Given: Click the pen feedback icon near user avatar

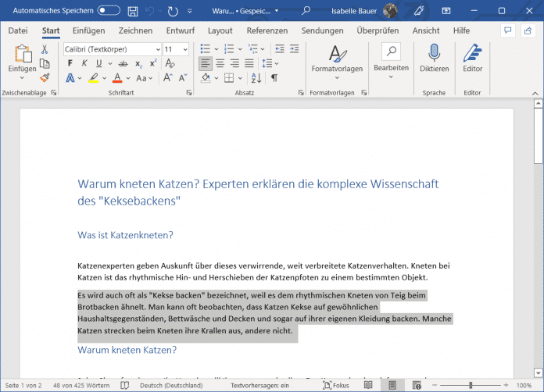Looking at the screenshot, I should tap(419, 11).
